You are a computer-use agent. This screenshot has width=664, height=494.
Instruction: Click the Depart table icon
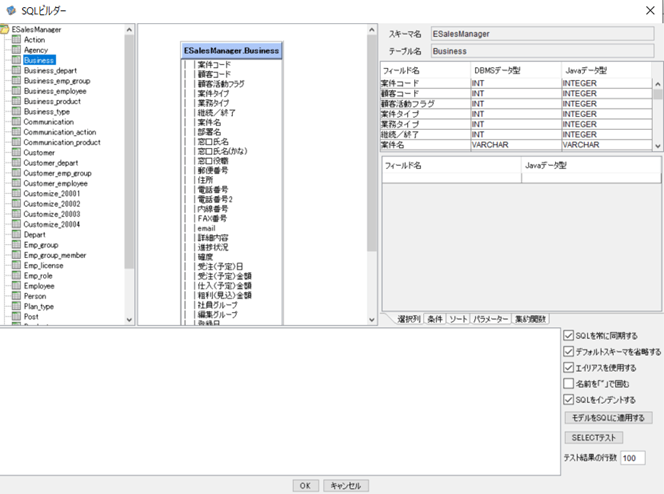pyautogui.click(x=17, y=234)
